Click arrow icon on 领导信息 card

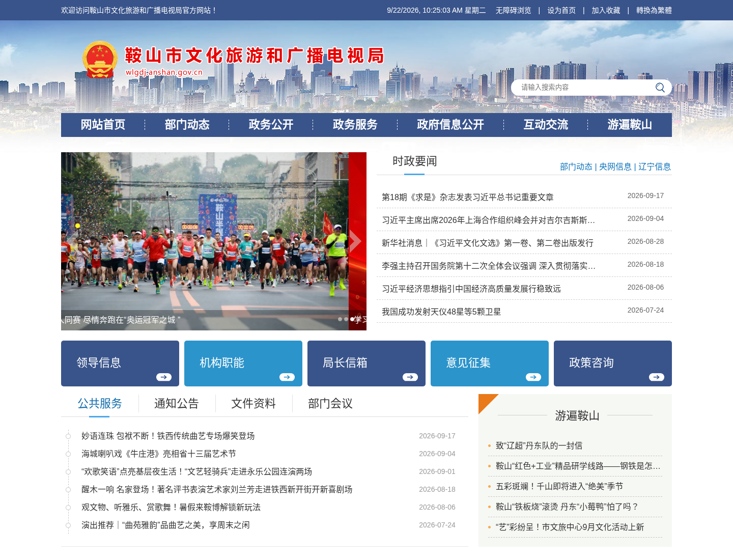tap(164, 377)
